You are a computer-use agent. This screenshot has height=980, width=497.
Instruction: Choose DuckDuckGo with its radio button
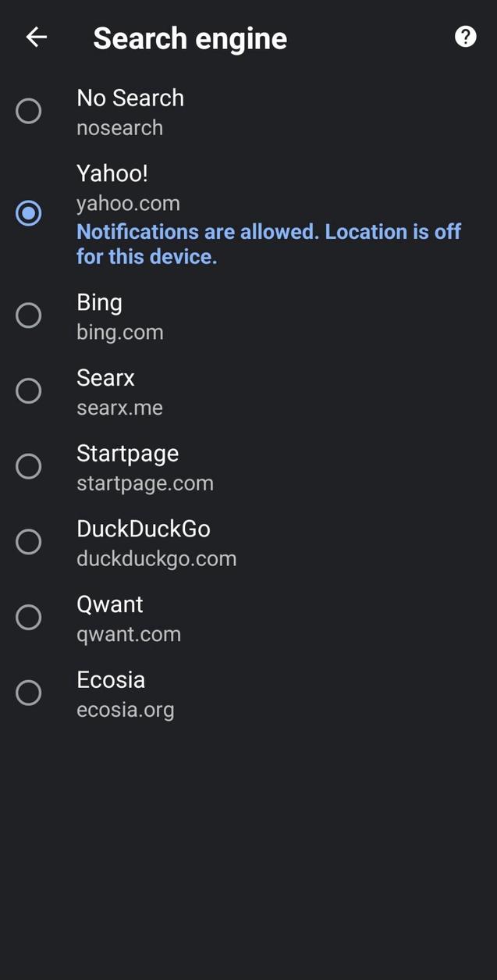pyautogui.click(x=28, y=541)
